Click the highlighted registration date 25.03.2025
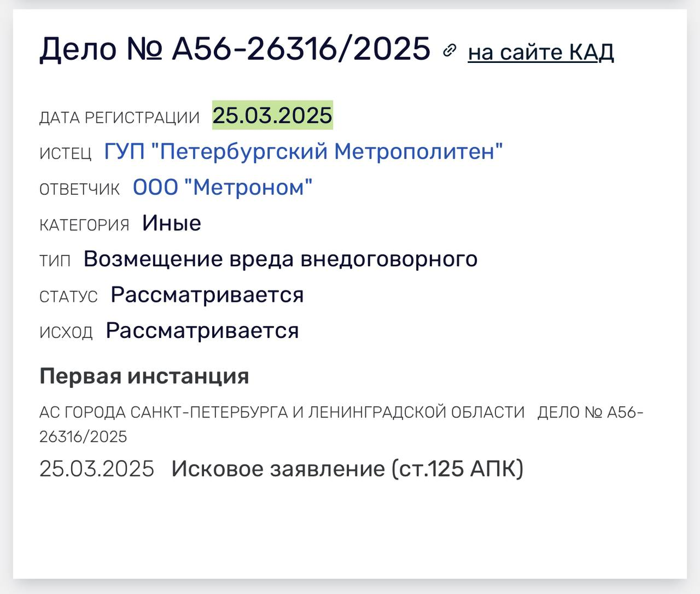Image resolution: width=700 pixels, height=594 pixels. [272, 115]
